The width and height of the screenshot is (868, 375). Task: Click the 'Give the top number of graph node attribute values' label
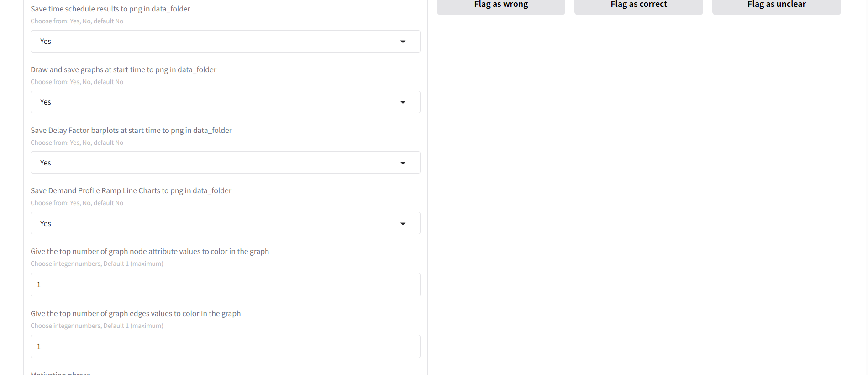click(x=150, y=251)
